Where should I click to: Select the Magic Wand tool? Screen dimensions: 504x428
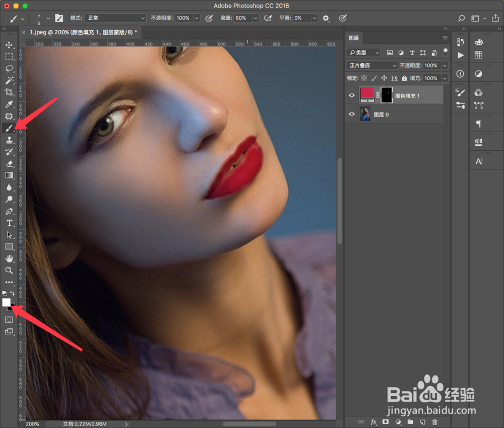(x=9, y=80)
